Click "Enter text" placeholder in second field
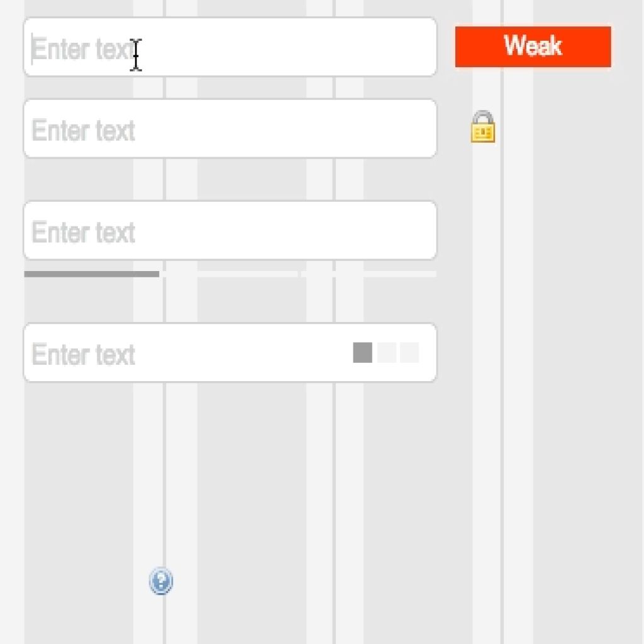Image resolution: width=644 pixels, height=644 pixels. (x=84, y=131)
